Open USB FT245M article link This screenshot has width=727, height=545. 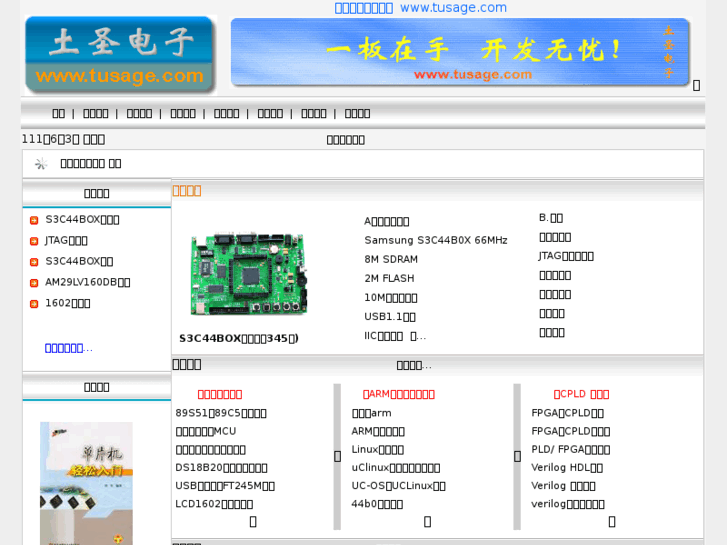coord(225,486)
